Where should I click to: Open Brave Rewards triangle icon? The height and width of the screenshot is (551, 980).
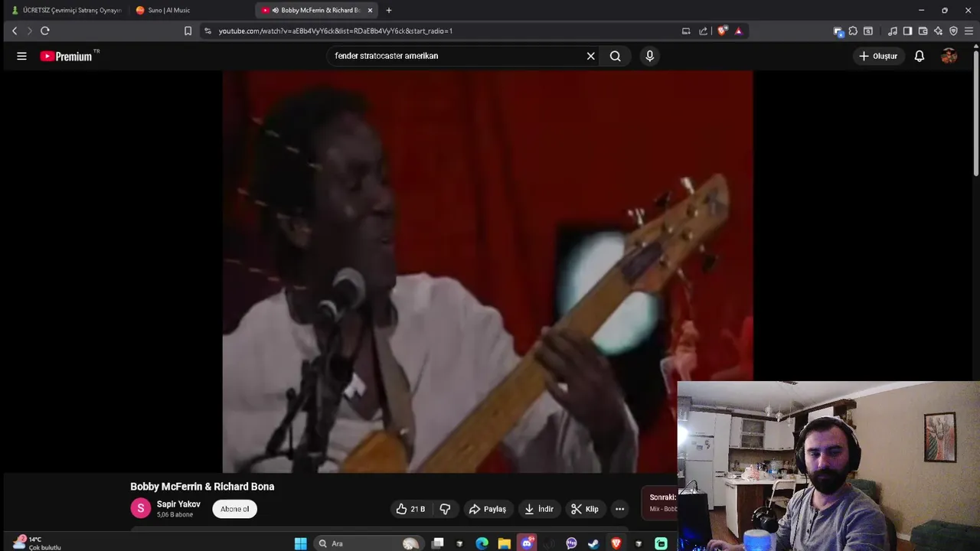pos(738,31)
